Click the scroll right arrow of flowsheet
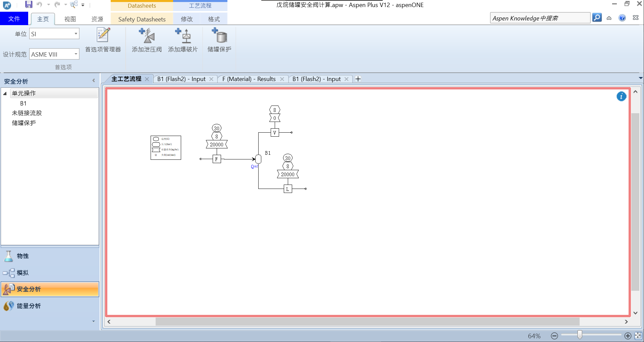The image size is (644, 342). pos(626,322)
